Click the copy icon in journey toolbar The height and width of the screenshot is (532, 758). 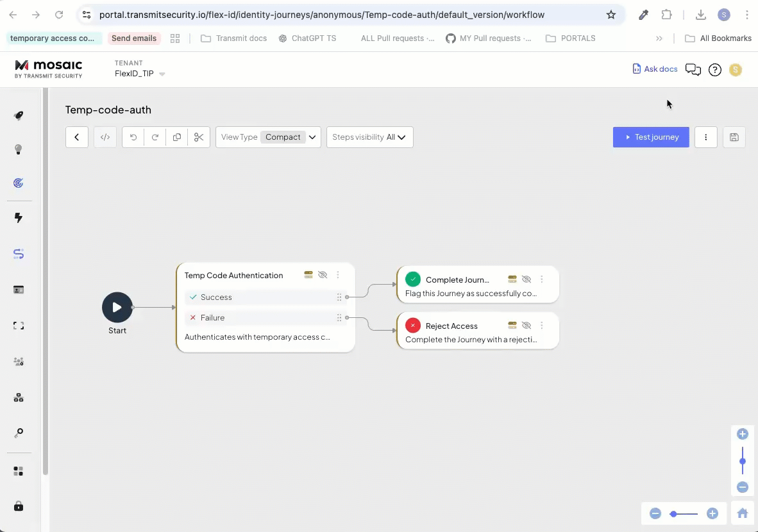[x=177, y=137]
